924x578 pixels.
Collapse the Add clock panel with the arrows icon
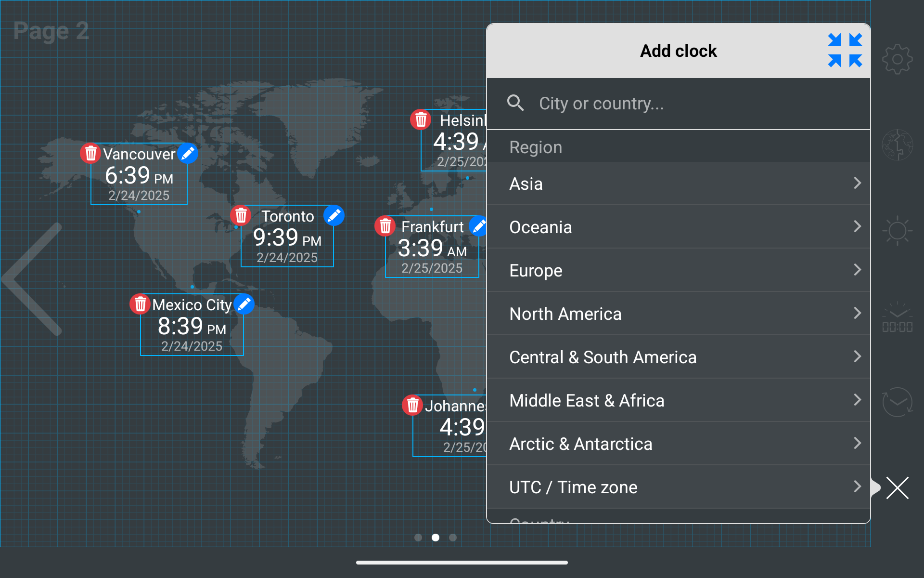[845, 50]
